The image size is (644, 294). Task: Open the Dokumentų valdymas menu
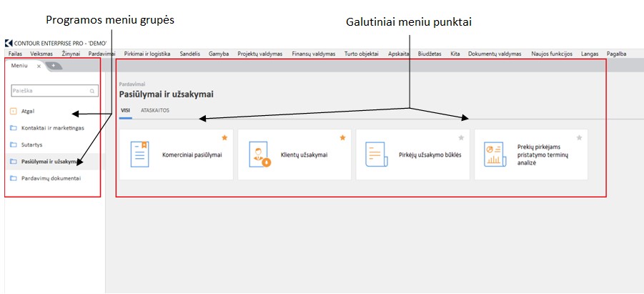click(495, 54)
